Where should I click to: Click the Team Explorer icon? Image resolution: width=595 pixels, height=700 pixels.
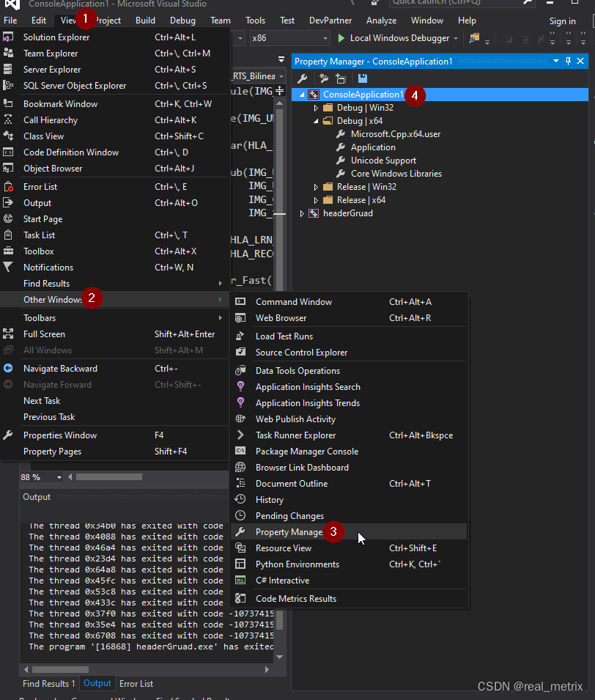[x=8, y=53]
